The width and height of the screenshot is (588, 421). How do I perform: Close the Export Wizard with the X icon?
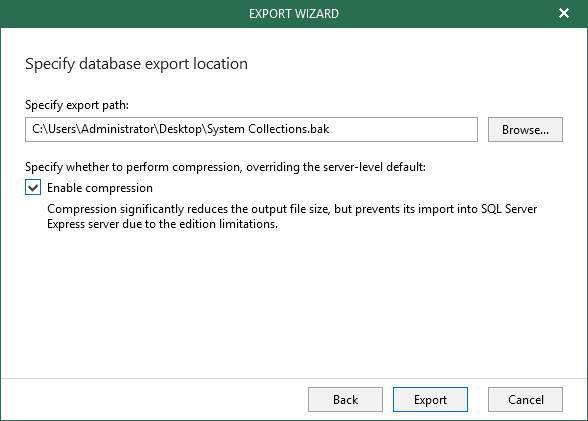coord(564,13)
